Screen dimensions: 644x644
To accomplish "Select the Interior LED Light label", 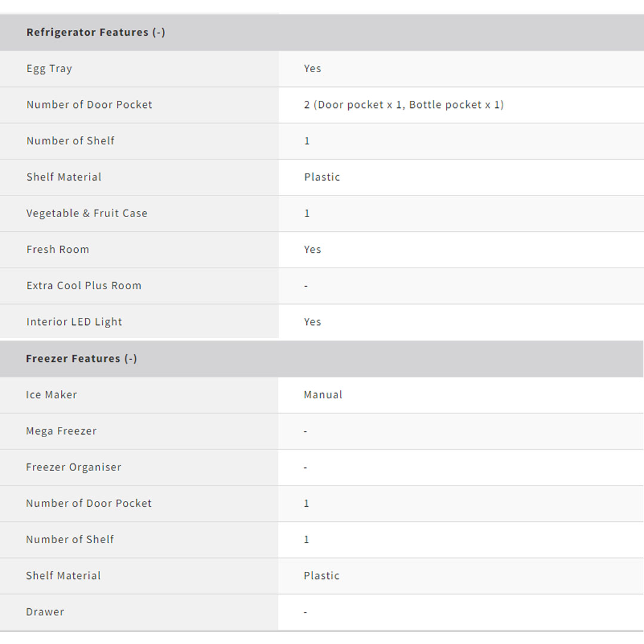I will (74, 322).
